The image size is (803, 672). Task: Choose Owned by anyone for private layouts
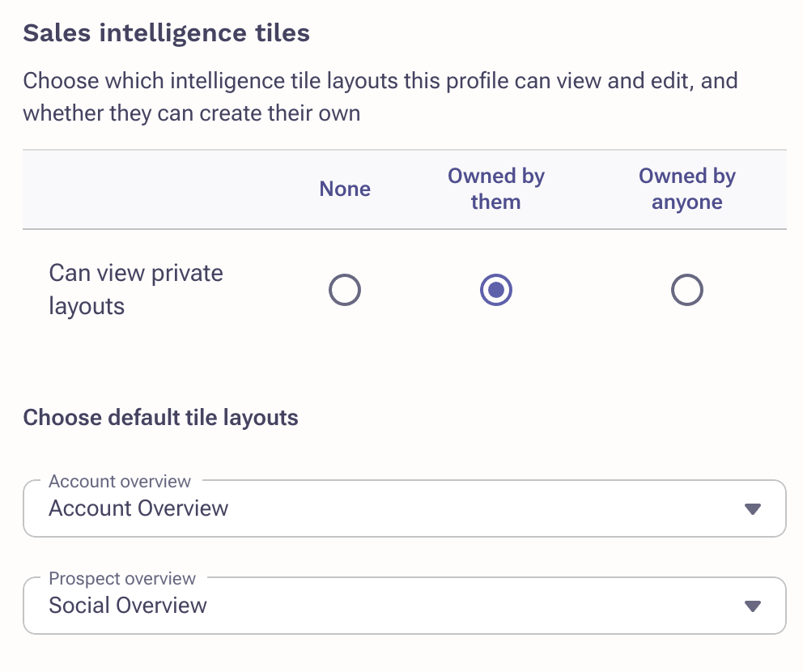(687, 290)
